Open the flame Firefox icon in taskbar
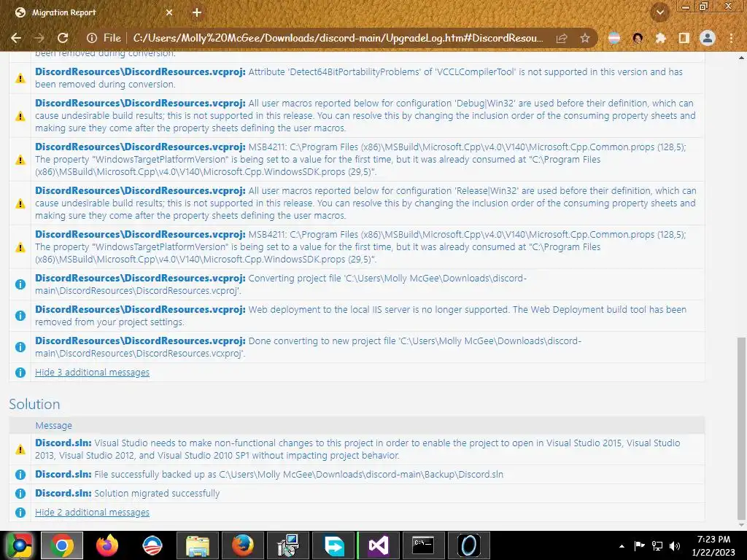Viewport: 747px width, 560px height. [x=107, y=545]
